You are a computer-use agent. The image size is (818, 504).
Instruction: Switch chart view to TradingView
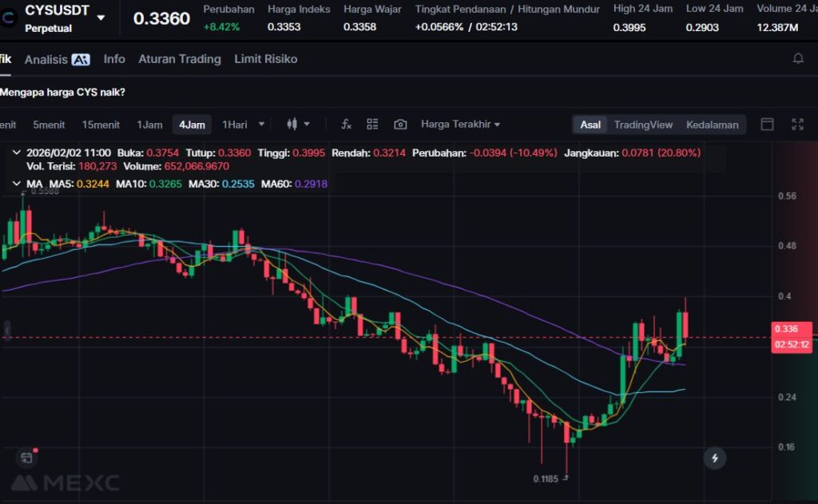point(643,125)
